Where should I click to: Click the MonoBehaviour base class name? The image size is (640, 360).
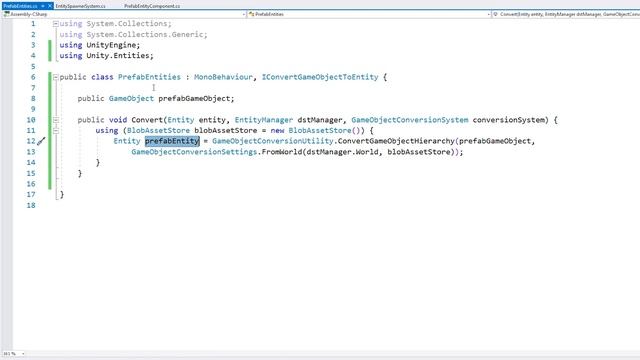tap(223, 77)
